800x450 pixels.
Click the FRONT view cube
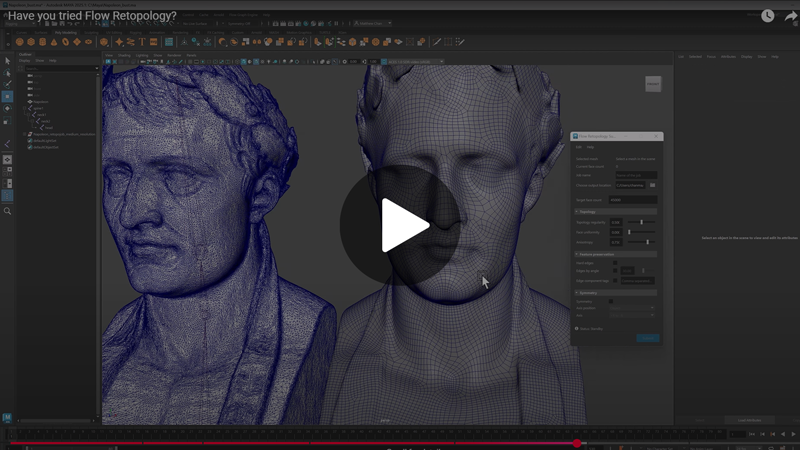[653, 84]
